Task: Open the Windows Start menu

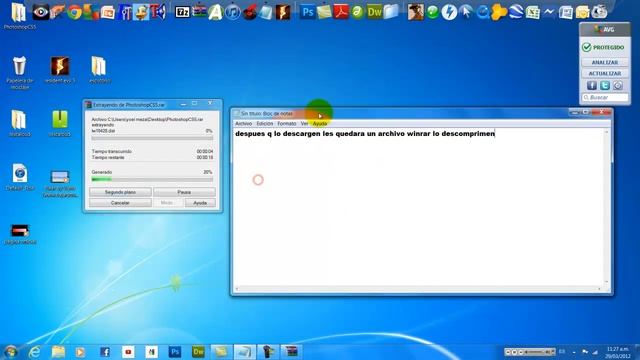Action: pos(11,351)
